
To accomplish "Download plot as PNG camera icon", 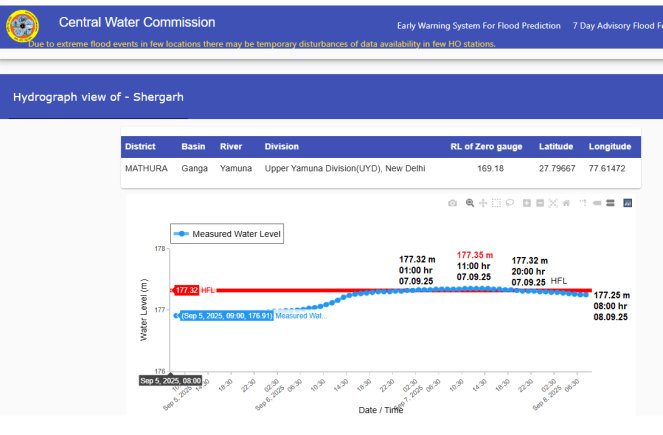I will click(452, 203).
